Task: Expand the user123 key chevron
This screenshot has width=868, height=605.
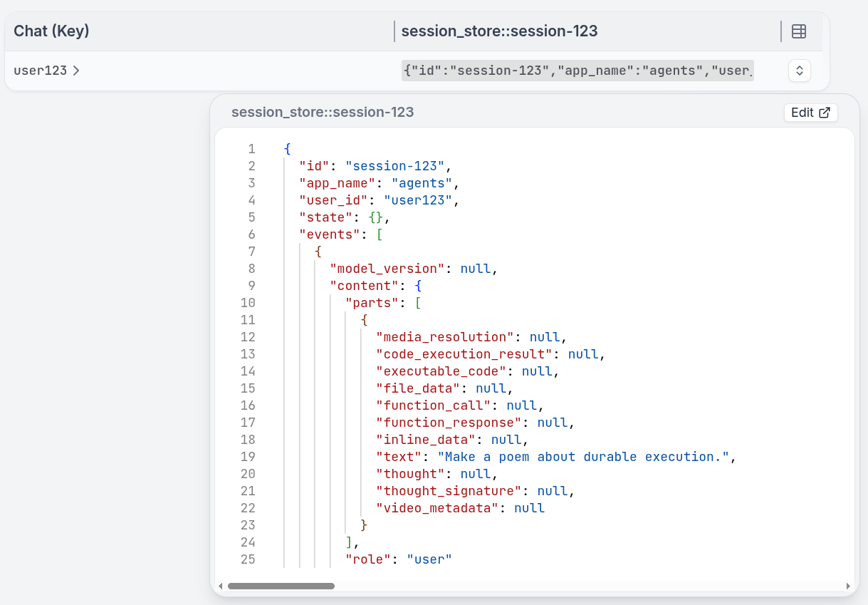Action: 76,71
